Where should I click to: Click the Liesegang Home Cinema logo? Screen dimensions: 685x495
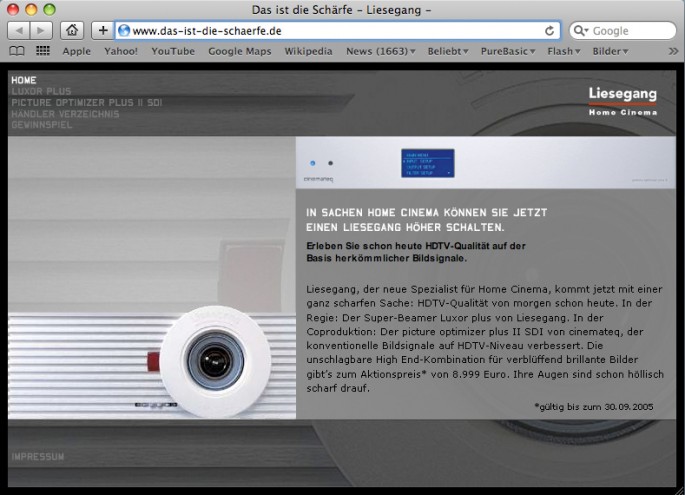pos(623,100)
